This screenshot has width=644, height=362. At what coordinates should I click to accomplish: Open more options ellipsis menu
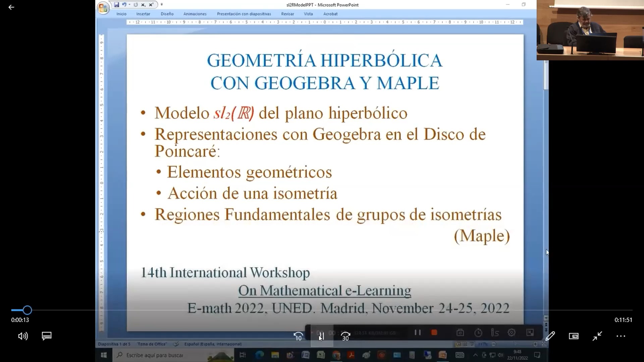coord(621,336)
